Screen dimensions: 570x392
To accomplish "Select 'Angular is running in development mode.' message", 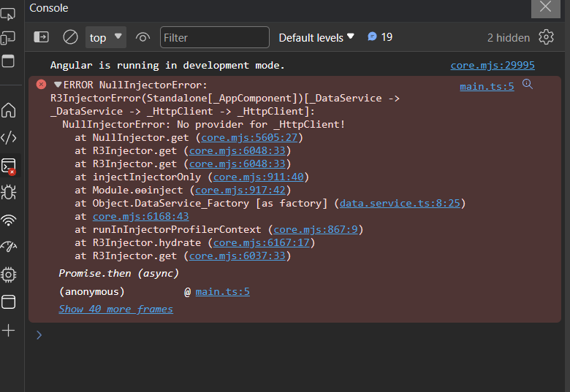I will tap(167, 66).
